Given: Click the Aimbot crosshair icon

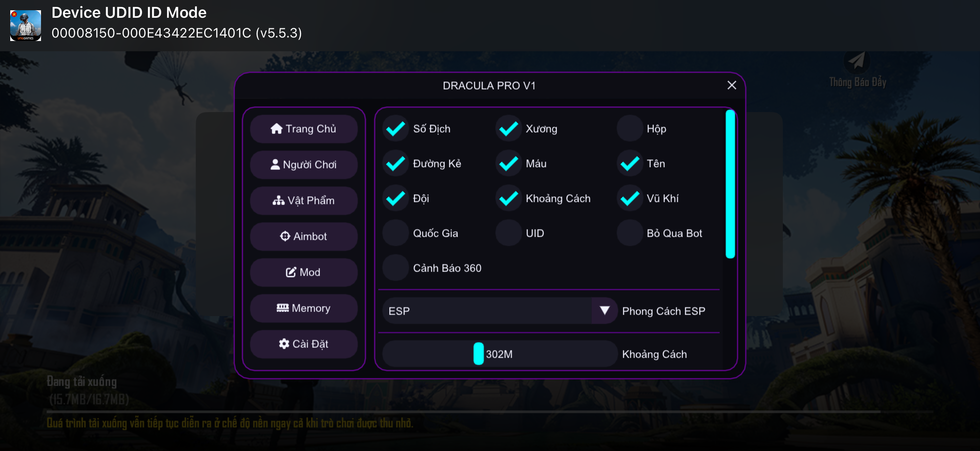Looking at the screenshot, I should (x=285, y=236).
